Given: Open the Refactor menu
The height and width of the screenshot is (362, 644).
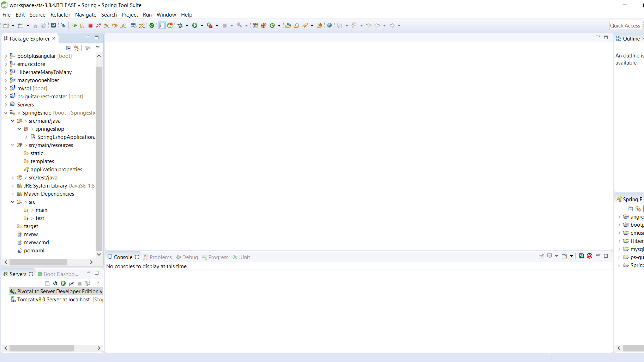Looking at the screenshot, I should point(60,15).
